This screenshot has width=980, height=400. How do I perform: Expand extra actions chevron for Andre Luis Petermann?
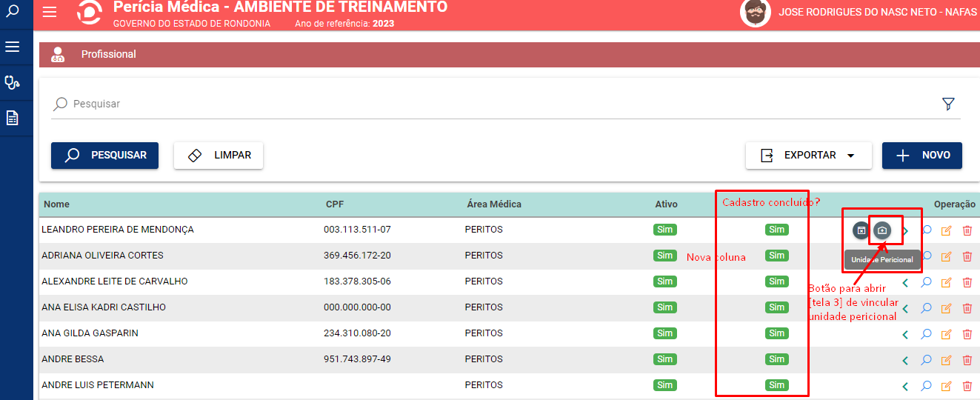(x=905, y=386)
